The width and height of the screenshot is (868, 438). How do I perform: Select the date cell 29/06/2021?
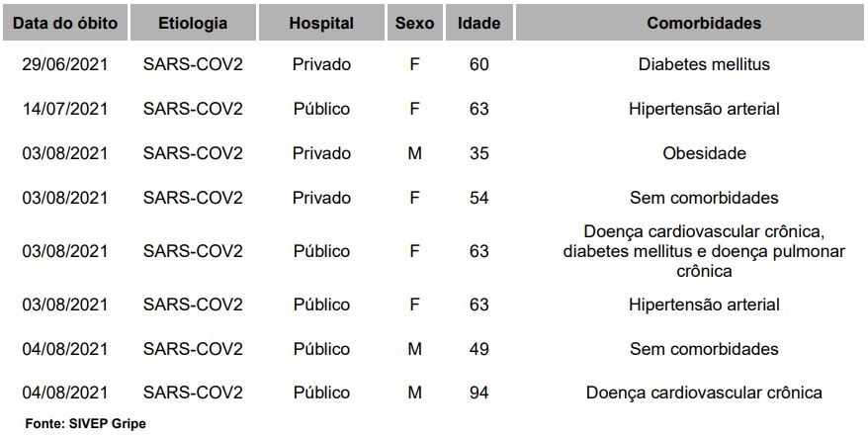[64, 65]
